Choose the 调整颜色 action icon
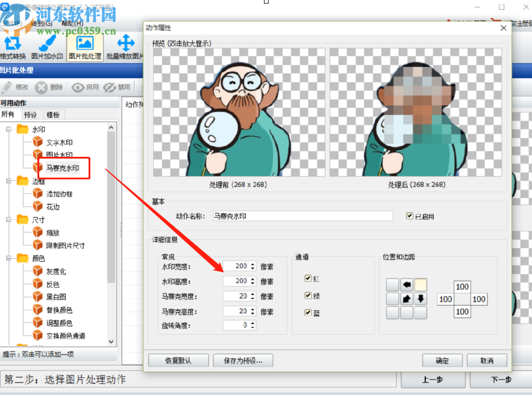Screen dimensions: 532x395 37,323
